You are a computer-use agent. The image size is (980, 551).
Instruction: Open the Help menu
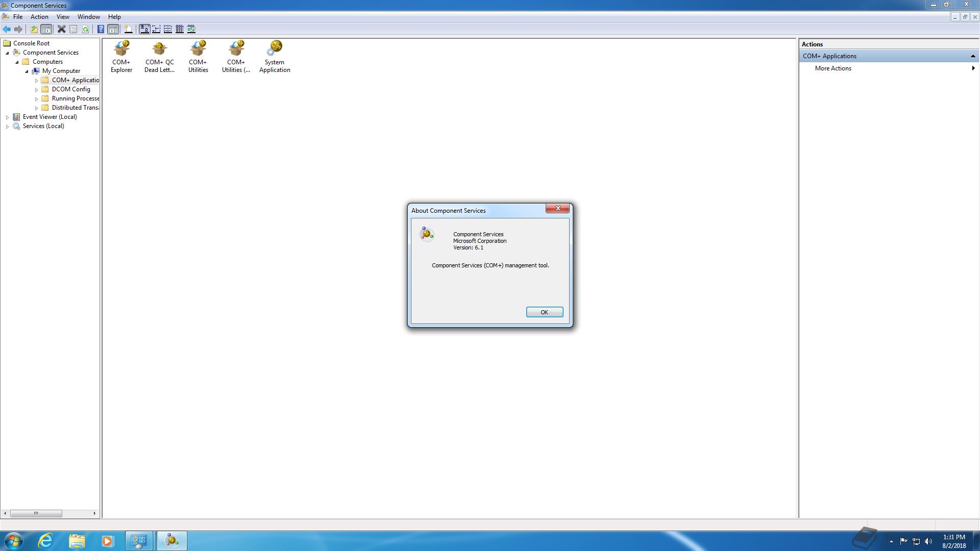tap(114, 17)
